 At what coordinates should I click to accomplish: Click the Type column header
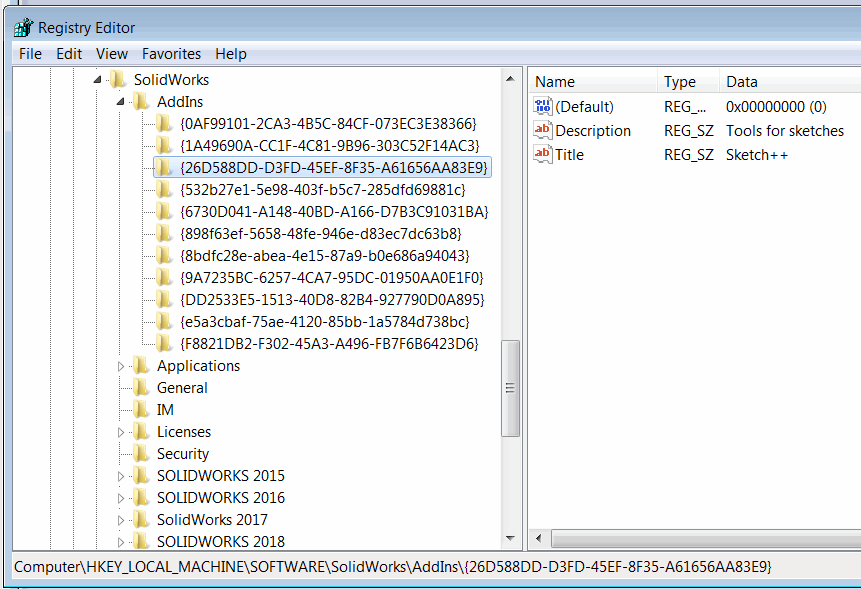pyautogui.click(x=688, y=82)
